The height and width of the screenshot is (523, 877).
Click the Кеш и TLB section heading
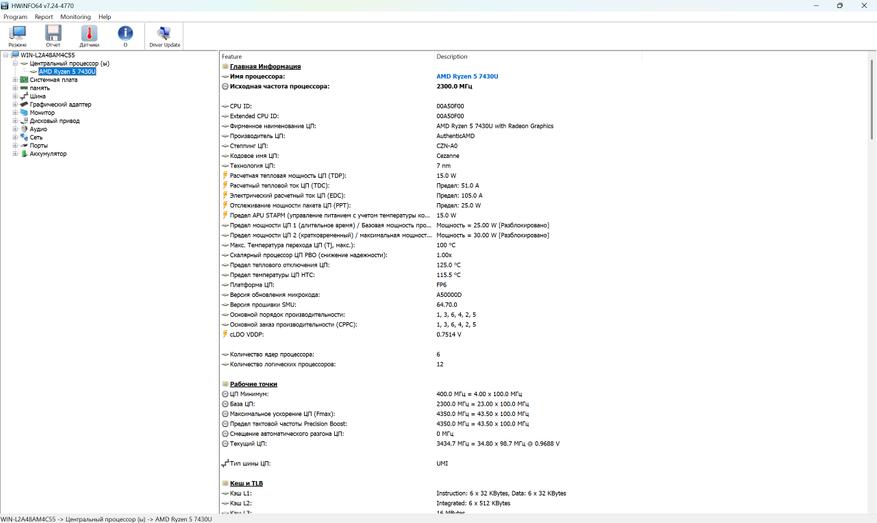click(x=246, y=483)
